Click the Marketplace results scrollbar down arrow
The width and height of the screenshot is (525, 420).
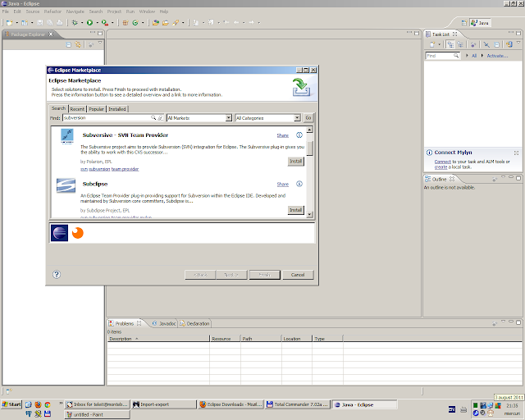(x=310, y=214)
